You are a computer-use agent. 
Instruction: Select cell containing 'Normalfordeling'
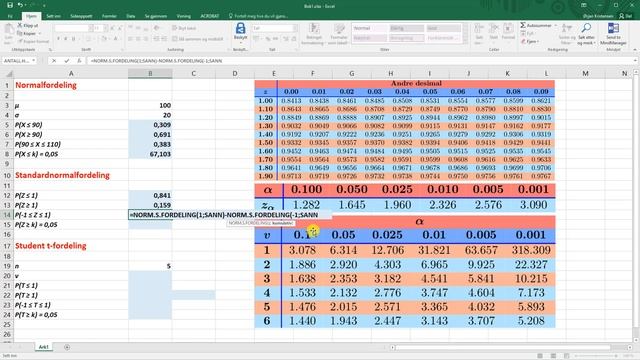click(x=71, y=85)
